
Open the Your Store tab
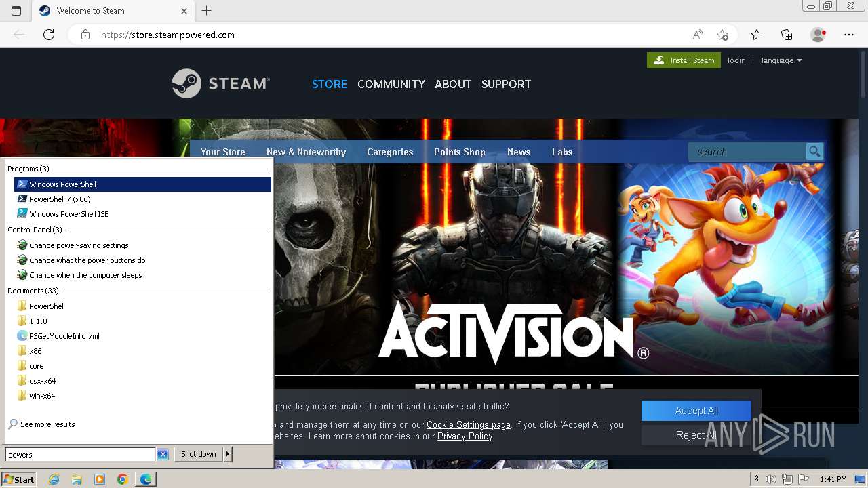click(223, 152)
